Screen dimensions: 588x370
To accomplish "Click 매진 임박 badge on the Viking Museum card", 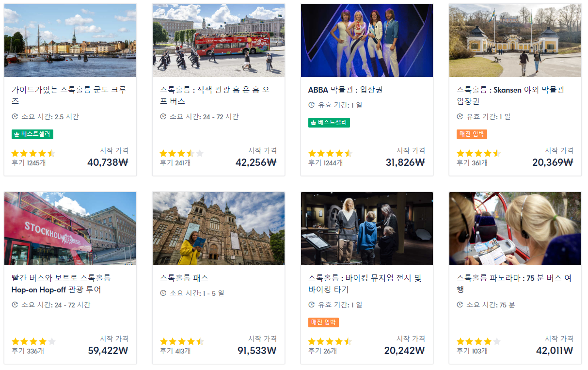I will (x=323, y=322).
